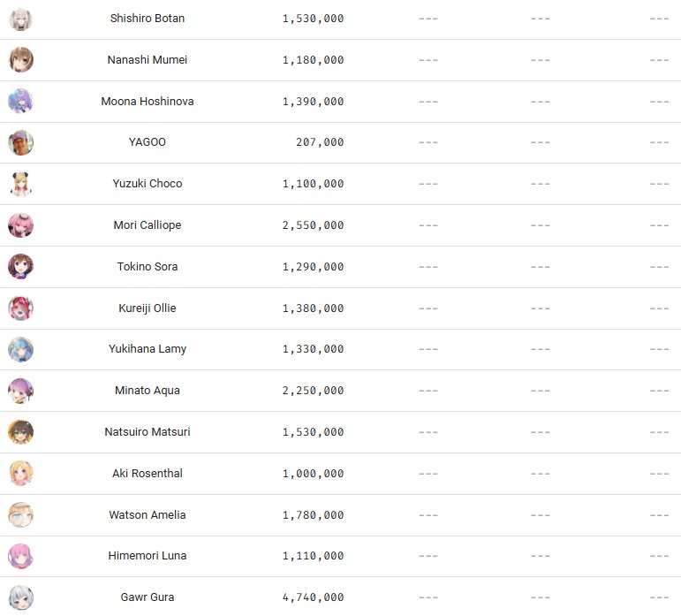Open Aki Rosenthal's name link
Image resolution: width=681 pixels, height=616 pixels.
(x=148, y=474)
